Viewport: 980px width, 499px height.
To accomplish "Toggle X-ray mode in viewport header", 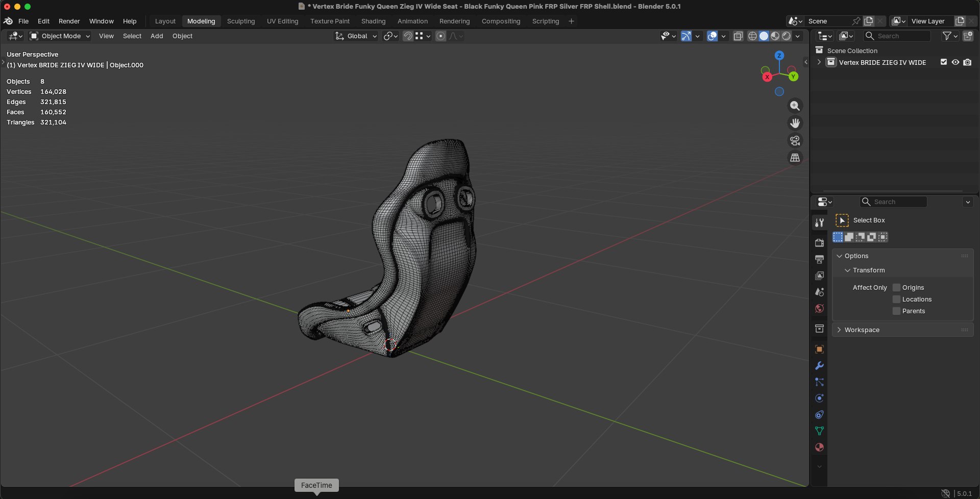I will 738,36.
